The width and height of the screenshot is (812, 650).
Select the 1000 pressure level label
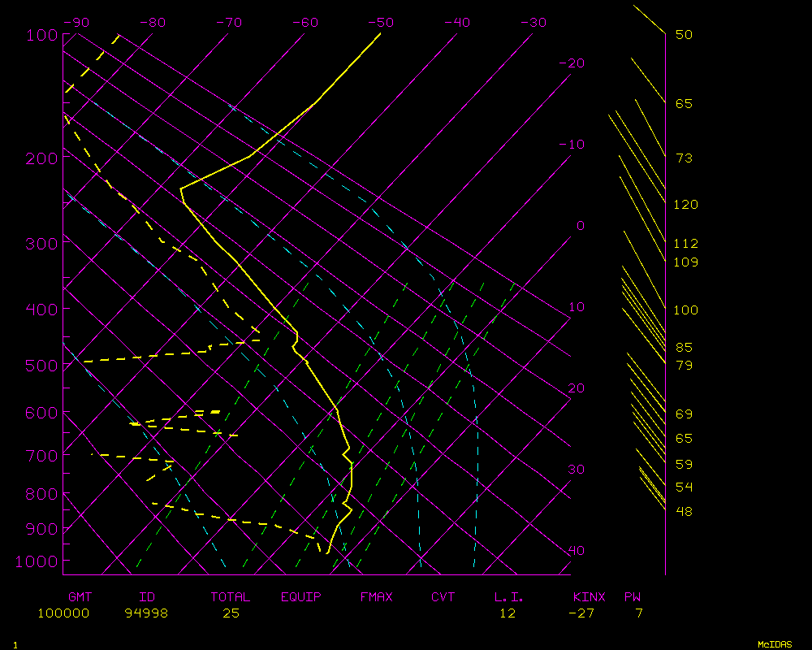click(x=37, y=561)
